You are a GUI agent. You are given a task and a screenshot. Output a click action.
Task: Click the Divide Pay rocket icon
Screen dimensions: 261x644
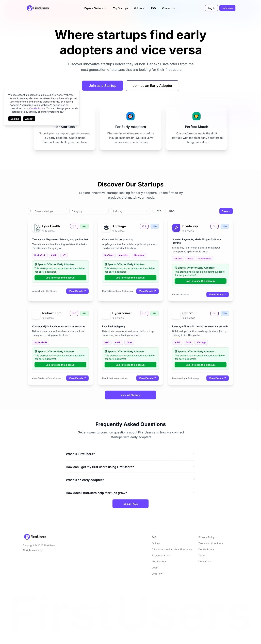point(176,228)
